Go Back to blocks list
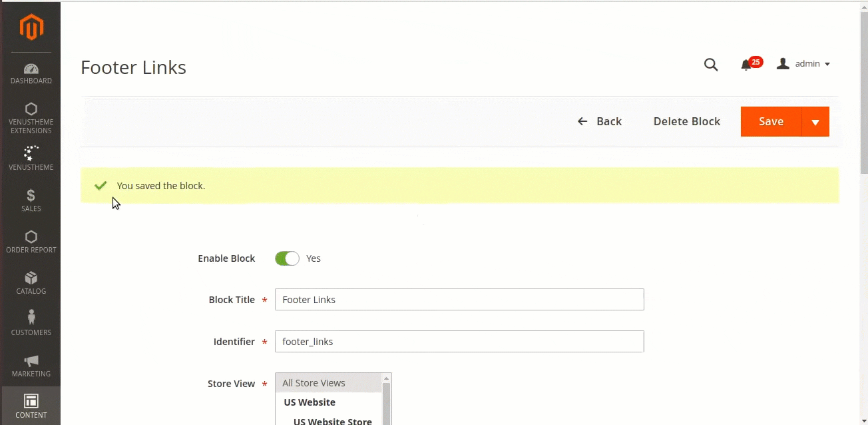The height and width of the screenshot is (425, 868). (599, 121)
